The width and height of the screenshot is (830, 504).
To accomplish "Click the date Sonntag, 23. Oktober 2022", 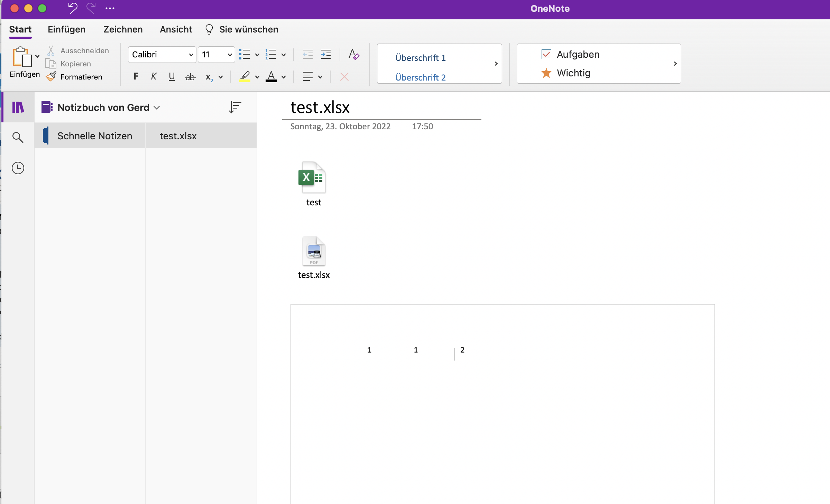I will pyautogui.click(x=340, y=126).
